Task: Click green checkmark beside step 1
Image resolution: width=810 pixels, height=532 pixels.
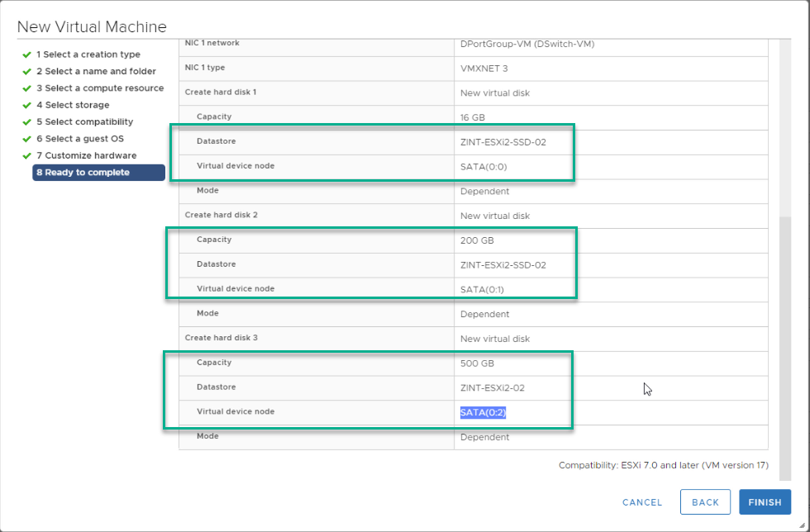Action: (x=26, y=55)
